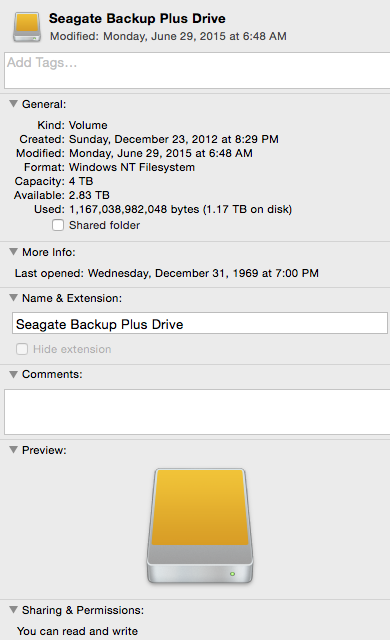This screenshot has height=640, width=390.
Task: Collapse the Preview section triangle
Action: click(13, 450)
